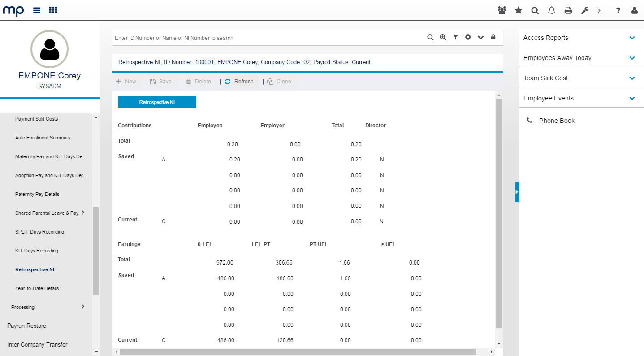The height and width of the screenshot is (356, 644).
Task: Click the horizontal scrollbar under the table
Action: (298, 352)
